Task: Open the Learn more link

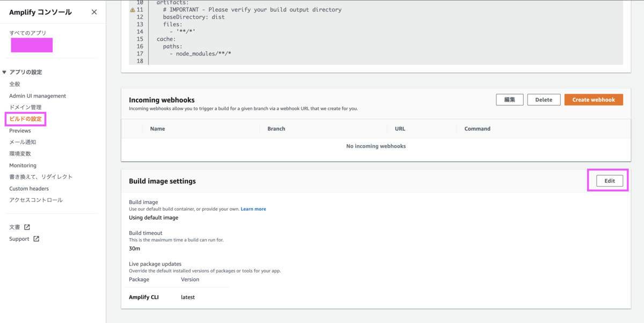Action: pos(253,209)
